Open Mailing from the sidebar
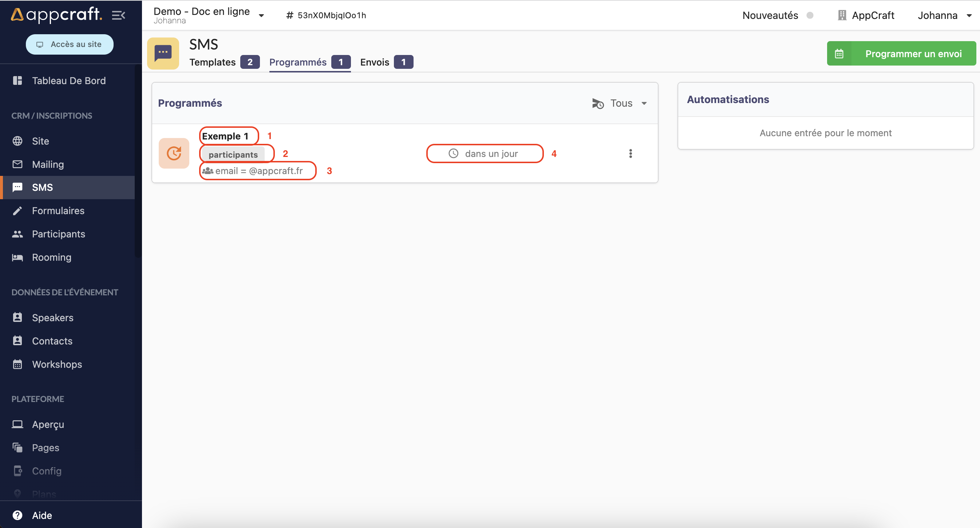The image size is (980, 528). pos(48,164)
